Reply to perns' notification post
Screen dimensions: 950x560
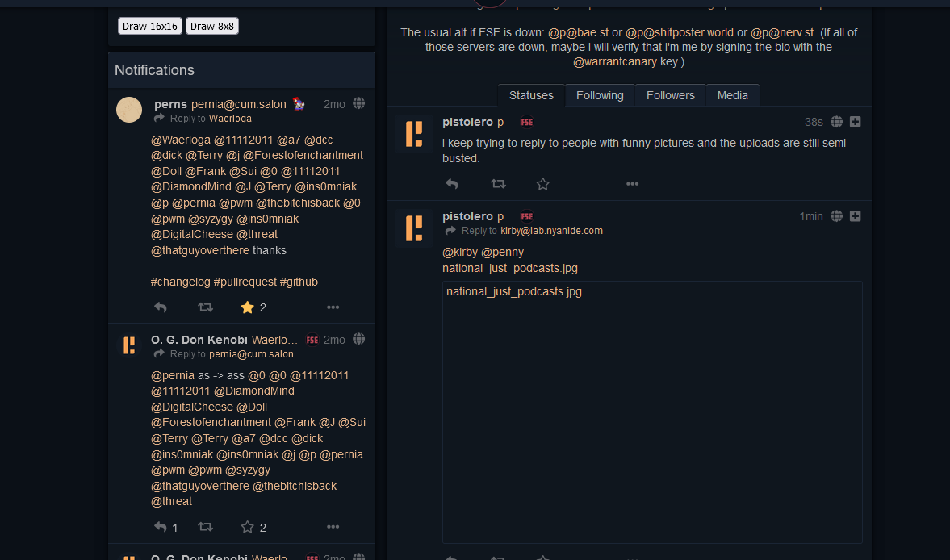[161, 307]
